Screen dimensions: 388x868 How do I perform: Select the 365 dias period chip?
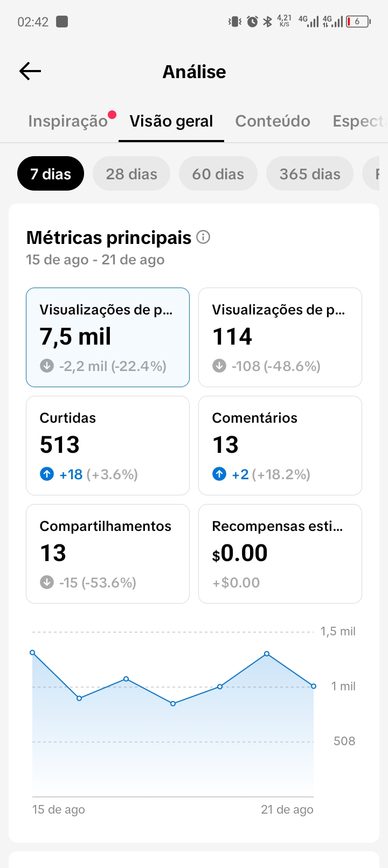coord(310,173)
